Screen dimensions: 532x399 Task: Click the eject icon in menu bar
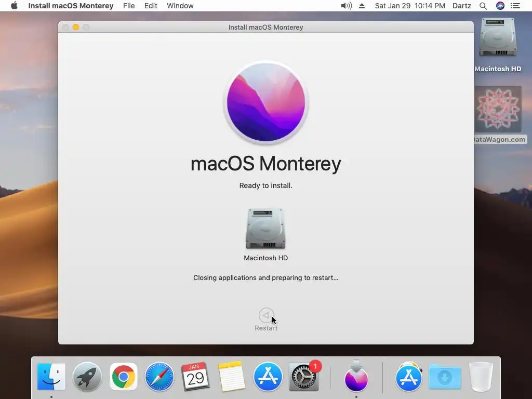click(362, 6)
